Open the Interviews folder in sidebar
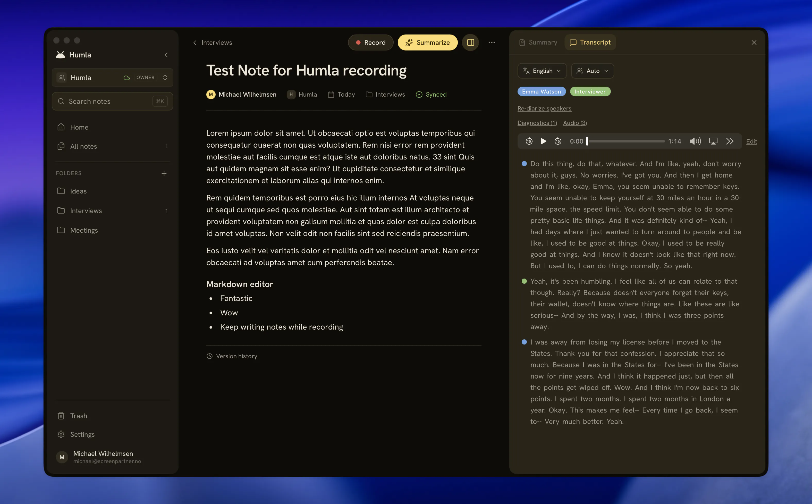812x504 pixels. coord(112,211)
